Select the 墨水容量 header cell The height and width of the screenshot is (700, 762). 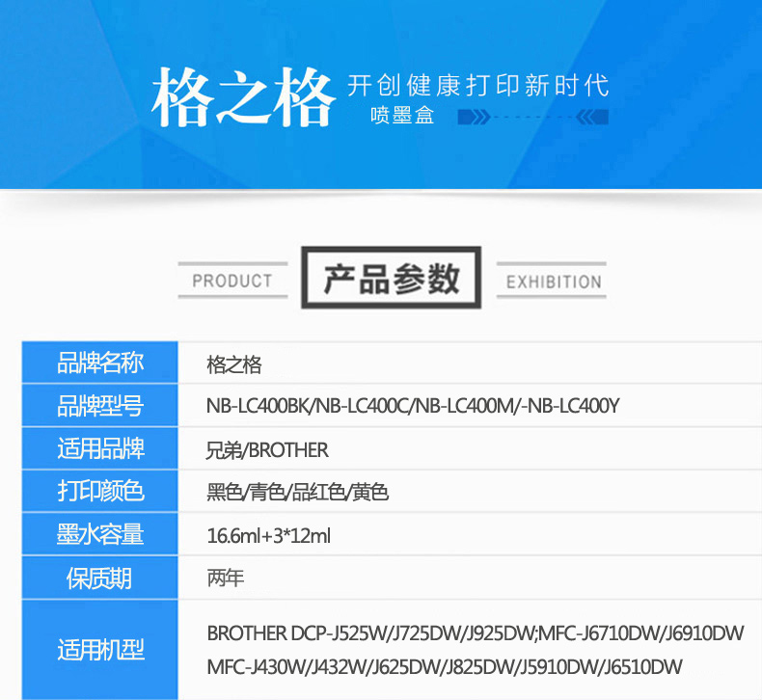pyautogui.click(x=99, y=534)
